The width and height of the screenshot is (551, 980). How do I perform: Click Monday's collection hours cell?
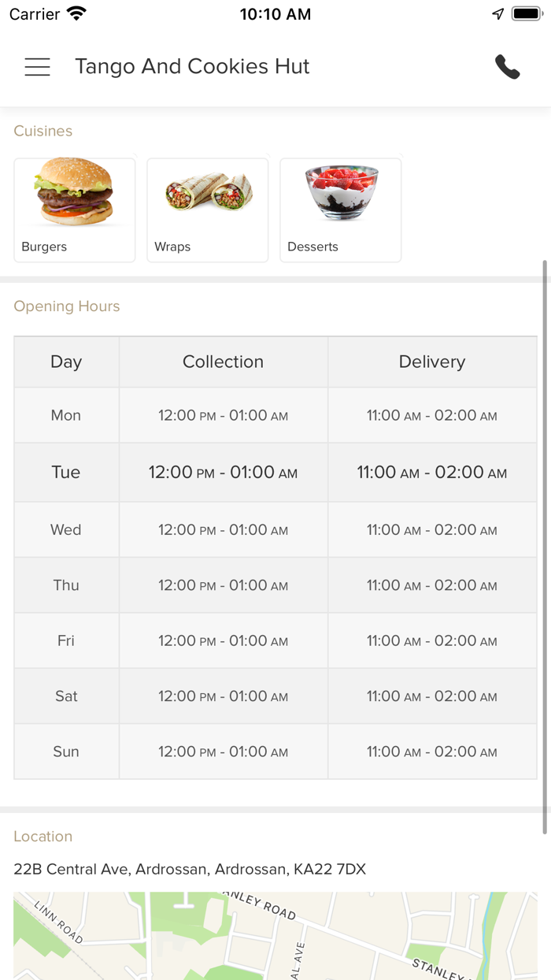[x=224, y=415]
